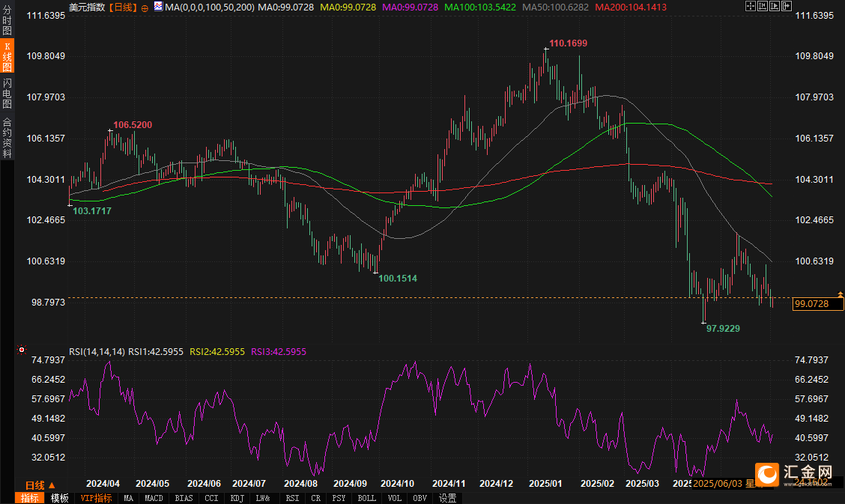Toggle the MACD indicator
This screenshot has height=504, width=845.
(154, 498)
